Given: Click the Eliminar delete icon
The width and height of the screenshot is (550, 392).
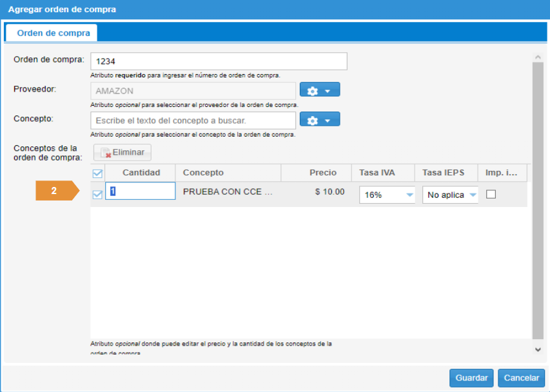Looking at the screenshot, I should pyautogui.click(x=106, y=153).
